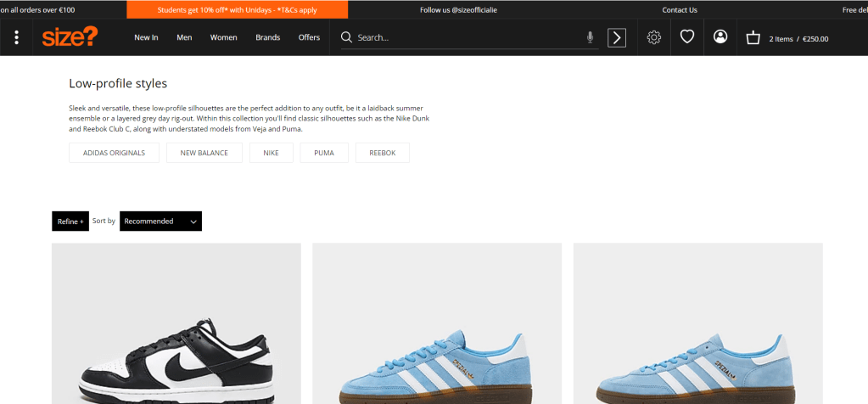Select the New In menu item
Viewport: 868px width, 404px height.
click(x=146, y=37)
